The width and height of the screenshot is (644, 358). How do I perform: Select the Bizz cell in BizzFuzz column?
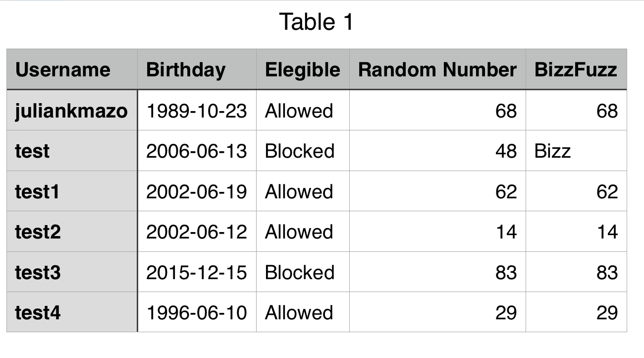(x=576, y=151)
